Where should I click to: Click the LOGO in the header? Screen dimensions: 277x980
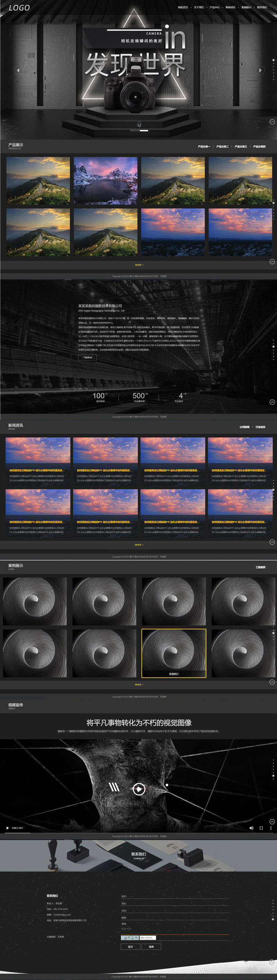[x=19, y=8]
